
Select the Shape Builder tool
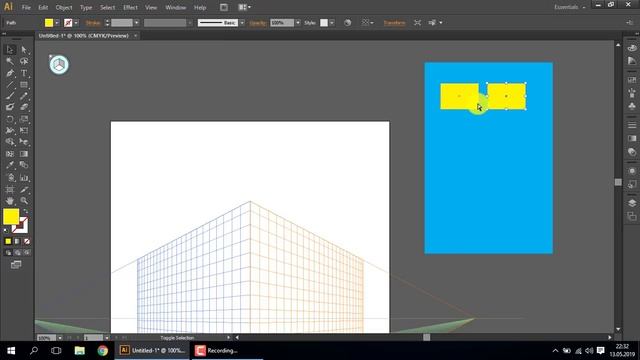pos(10,142)
